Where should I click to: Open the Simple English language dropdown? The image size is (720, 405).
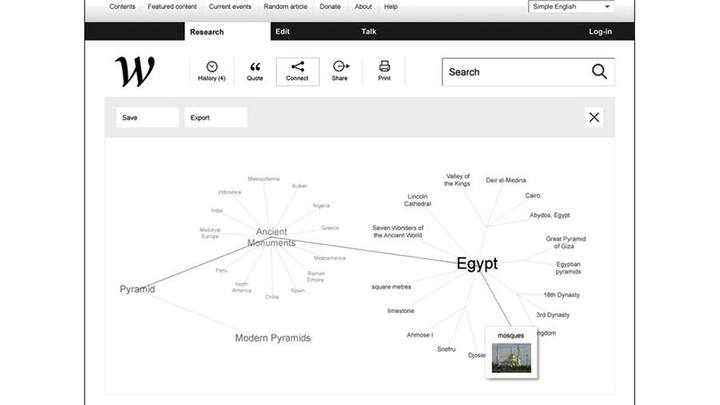click(x=571, y=6)
